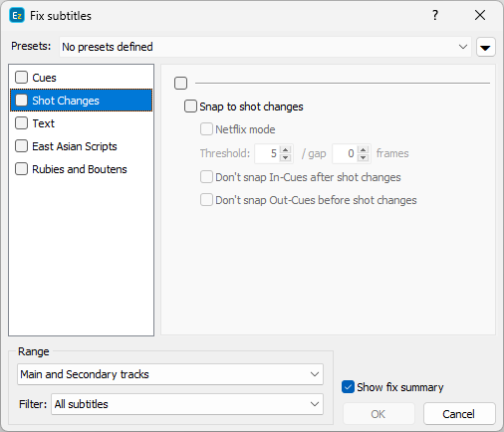
Task: Open the presets options arrow button
Action: click(486, 47)
